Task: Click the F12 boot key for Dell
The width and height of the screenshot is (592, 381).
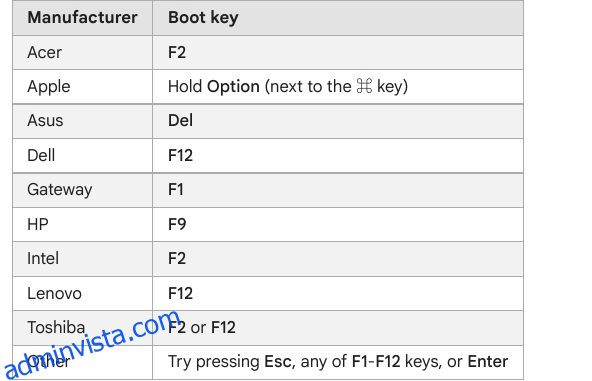Action: coord(180,156)
